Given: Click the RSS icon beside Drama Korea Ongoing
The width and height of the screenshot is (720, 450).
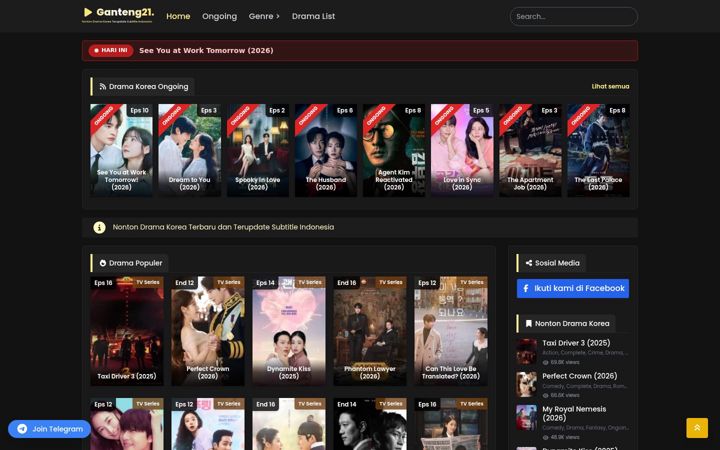Looking at the screenshot, I should pos(103,86).
